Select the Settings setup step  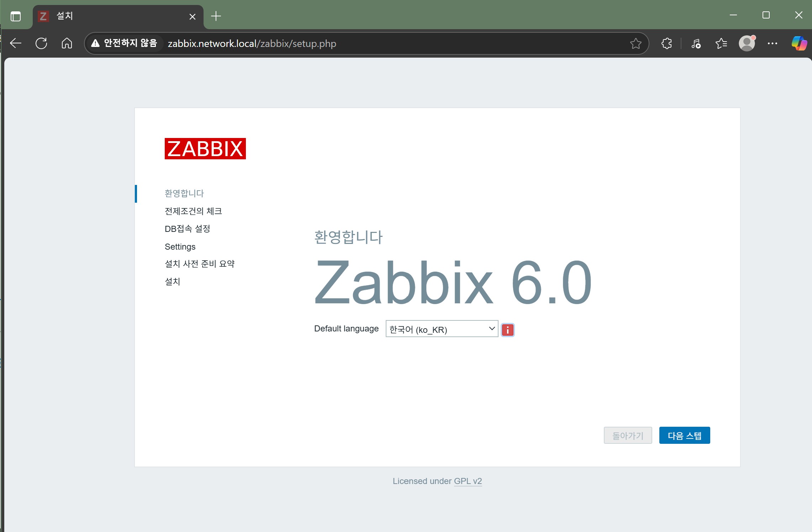tap(180, 246)
